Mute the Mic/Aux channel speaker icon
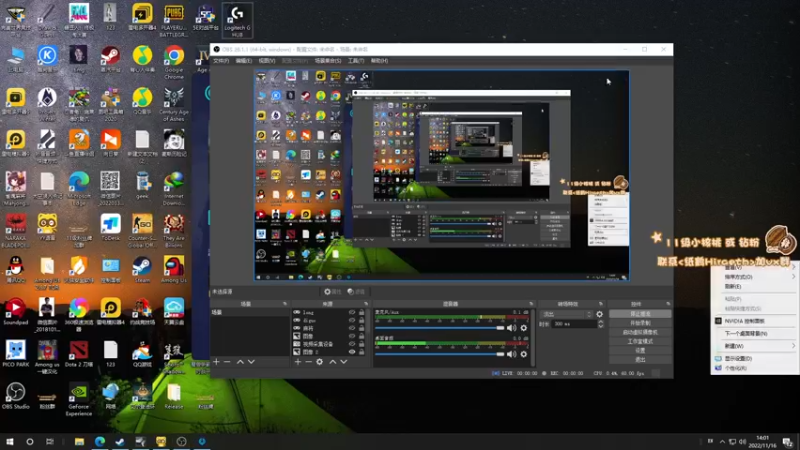The height and width of the screenshot is (450, 800). [x=512, y=328]
